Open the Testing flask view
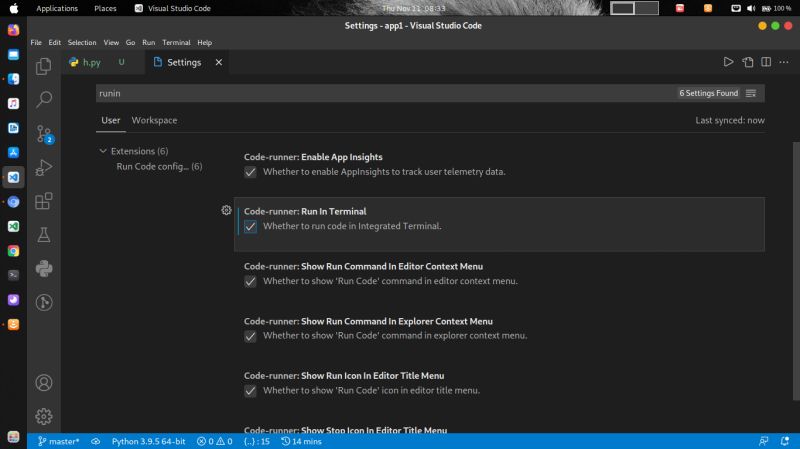The height and width of the screenshot is (449, 800). [x=43, y=235]
